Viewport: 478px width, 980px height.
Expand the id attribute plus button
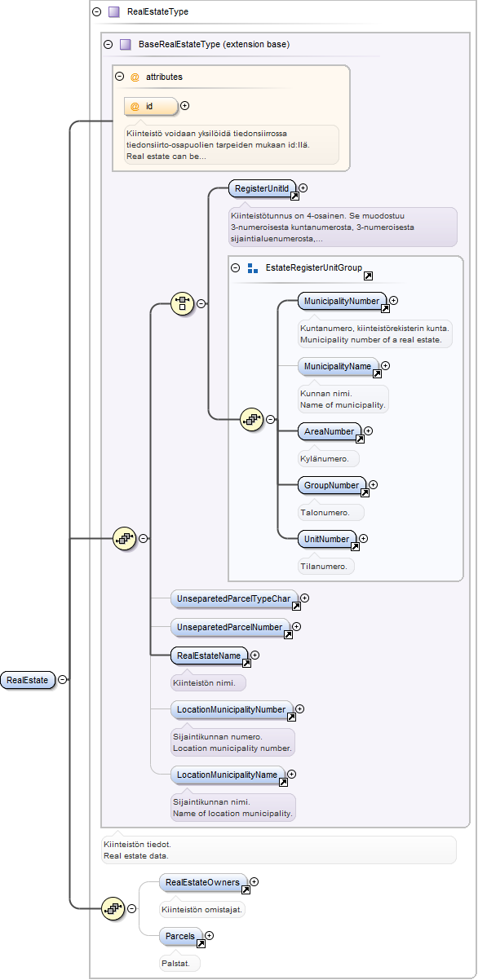(184, 105)
